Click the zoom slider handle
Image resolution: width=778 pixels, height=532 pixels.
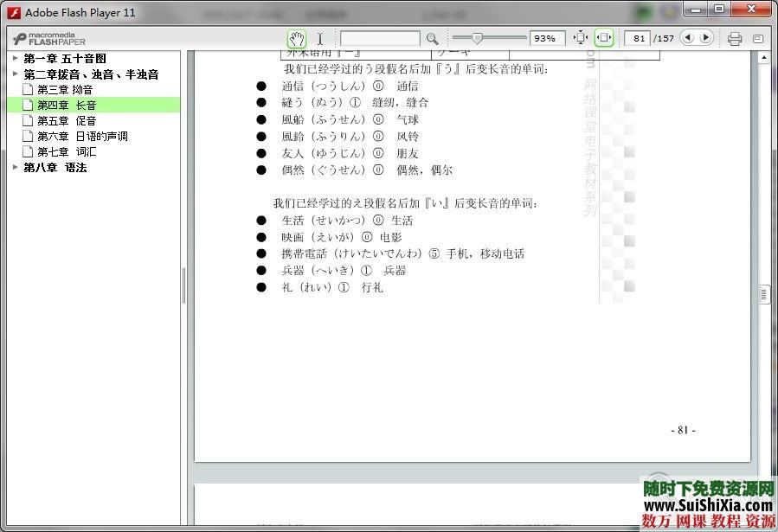[477, 38]
